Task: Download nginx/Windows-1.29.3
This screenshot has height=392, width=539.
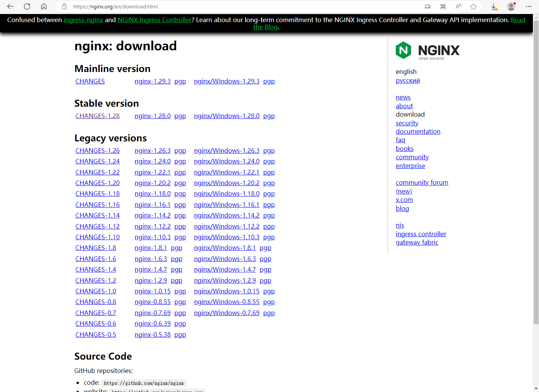Action: pos(227,81)
